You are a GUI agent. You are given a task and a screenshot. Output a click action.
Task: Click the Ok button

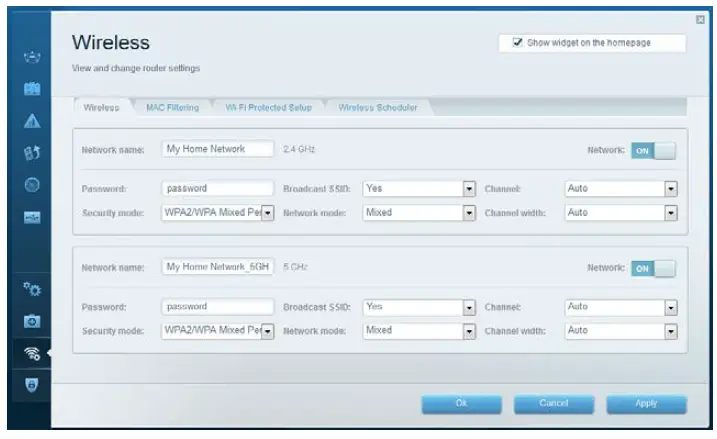[x=461, y=404]
